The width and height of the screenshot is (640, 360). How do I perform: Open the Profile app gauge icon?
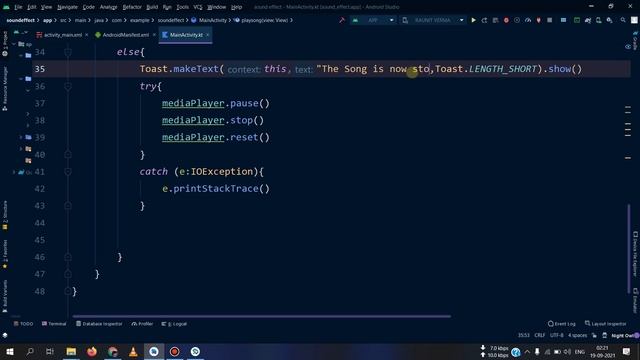tap(528, 20)
